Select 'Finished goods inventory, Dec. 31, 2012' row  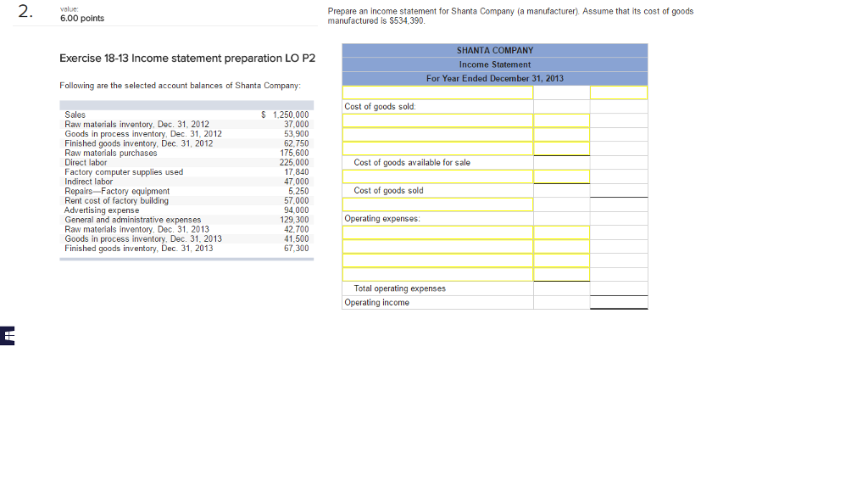186,143
